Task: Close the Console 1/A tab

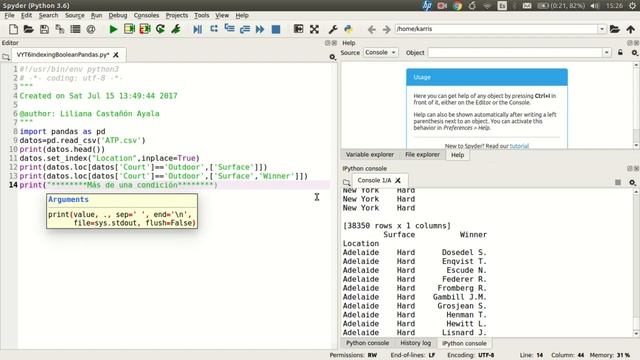Action: pos(398,180)
